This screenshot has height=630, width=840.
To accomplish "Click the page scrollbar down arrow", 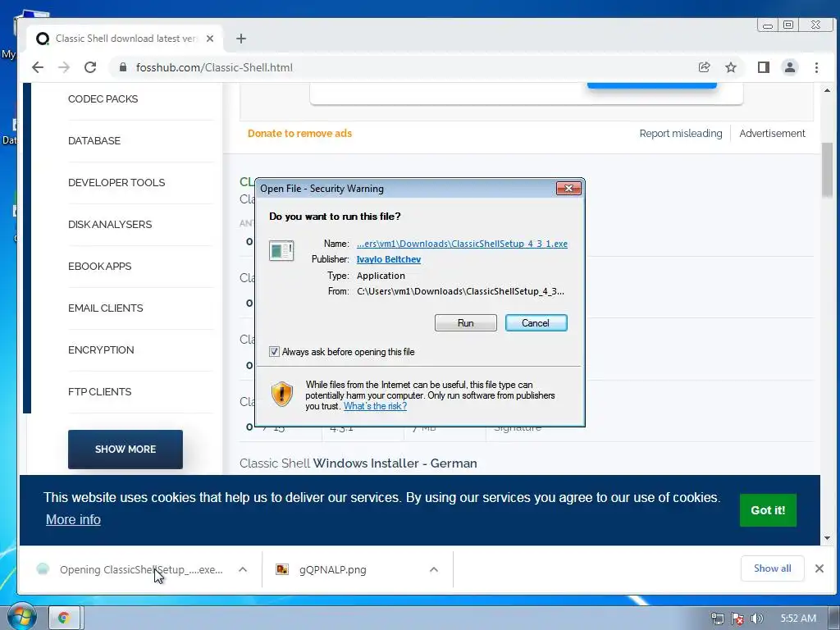I will [x=827, y=538].
